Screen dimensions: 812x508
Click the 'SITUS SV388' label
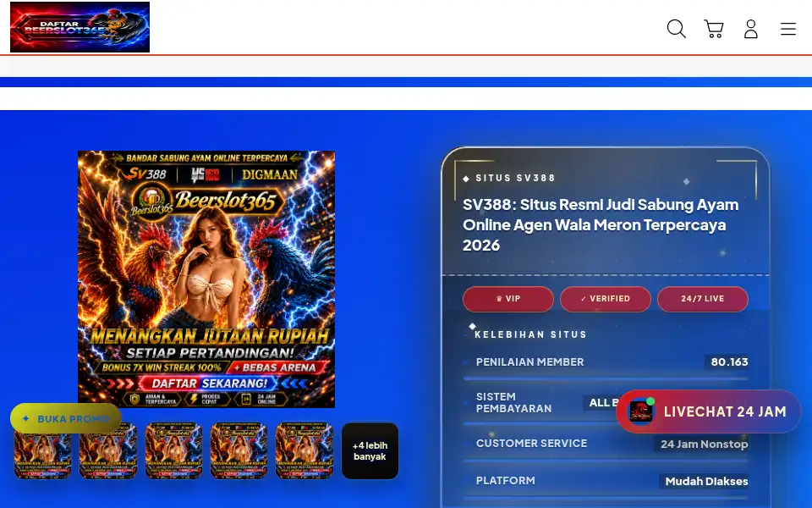(515, 178)
